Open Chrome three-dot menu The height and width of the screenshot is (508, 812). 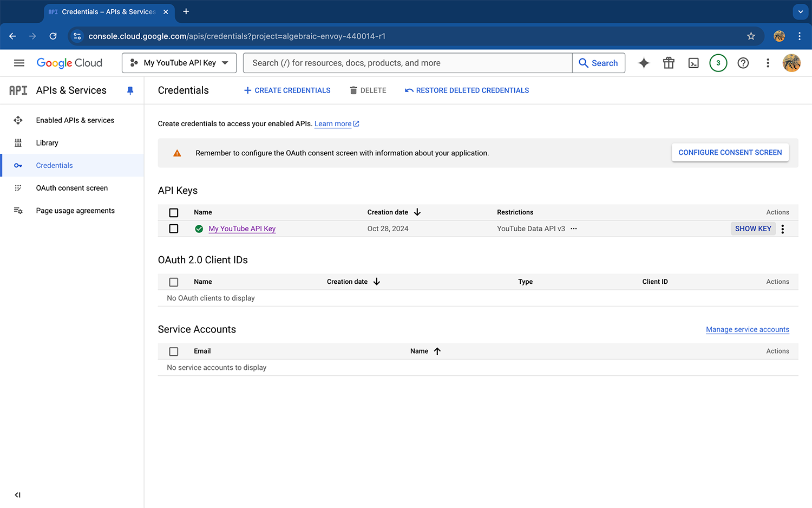coord(800,36)
